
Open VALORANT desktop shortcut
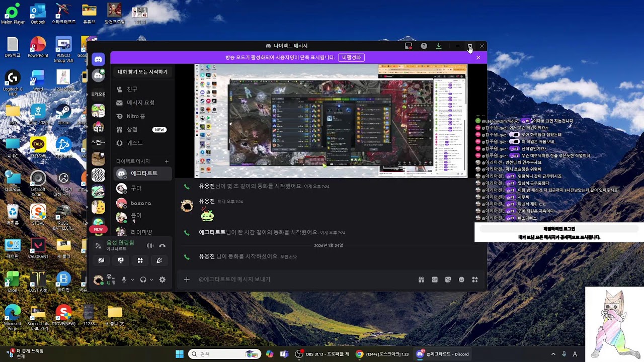point(38,248)
